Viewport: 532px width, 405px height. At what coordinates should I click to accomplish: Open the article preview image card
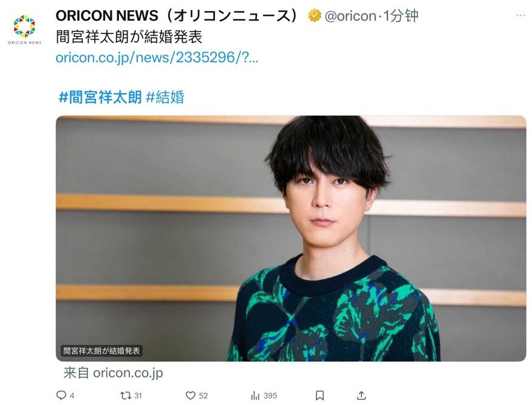point(291,239)
